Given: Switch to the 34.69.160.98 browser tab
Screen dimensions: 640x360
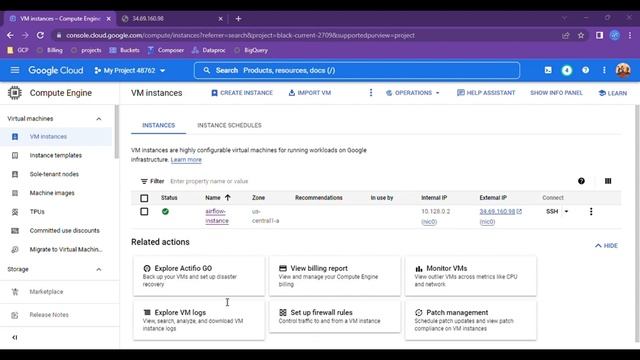Looking at the screenshot, I should click(173, 18).
